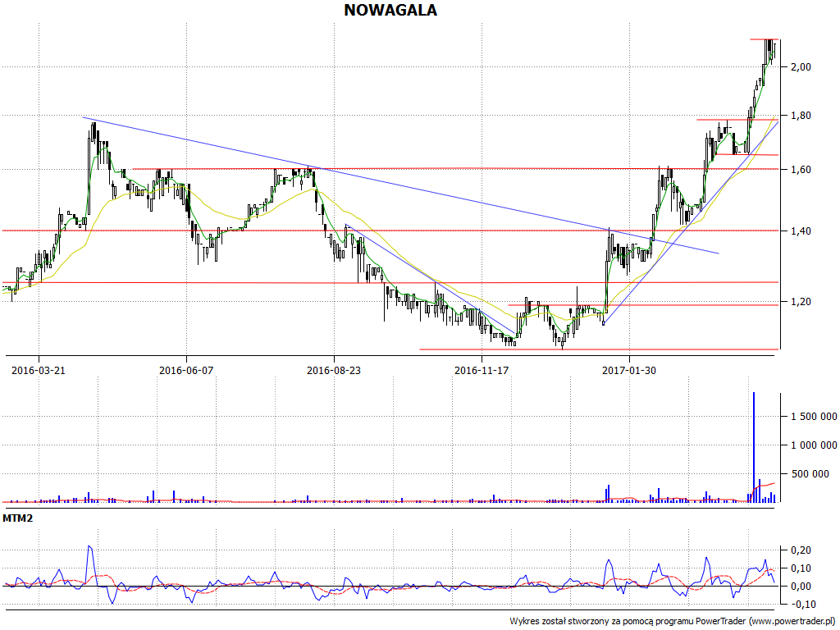The image size is (840, 630).
Task: Click the 500 000 volume axis label
Action: 810,474
